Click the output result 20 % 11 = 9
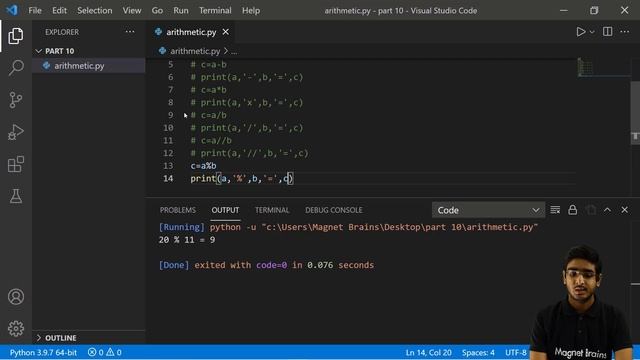 pos(187,240)
